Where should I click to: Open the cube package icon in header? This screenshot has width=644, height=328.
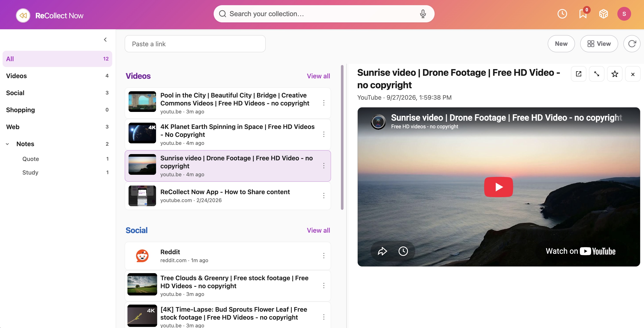tap(604, 14)
